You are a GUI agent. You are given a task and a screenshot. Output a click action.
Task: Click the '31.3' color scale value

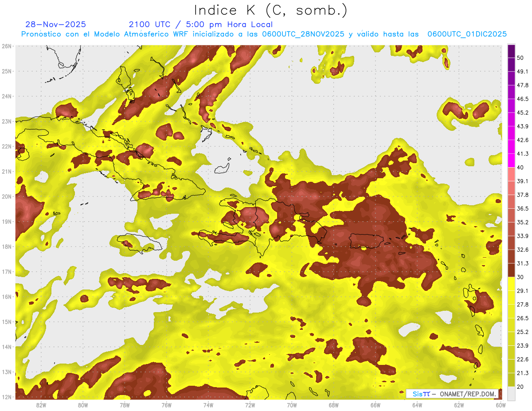522,263
